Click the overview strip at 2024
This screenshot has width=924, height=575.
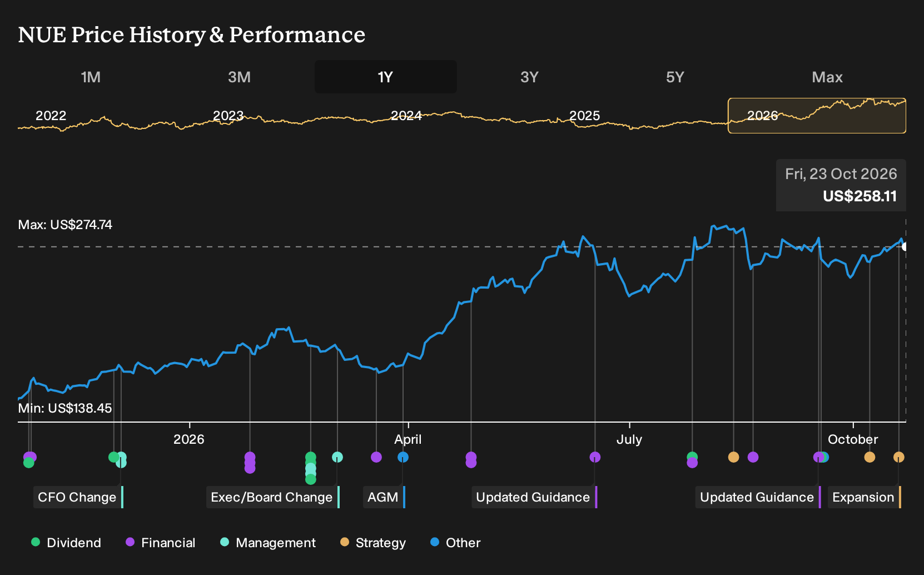(406, 116)
